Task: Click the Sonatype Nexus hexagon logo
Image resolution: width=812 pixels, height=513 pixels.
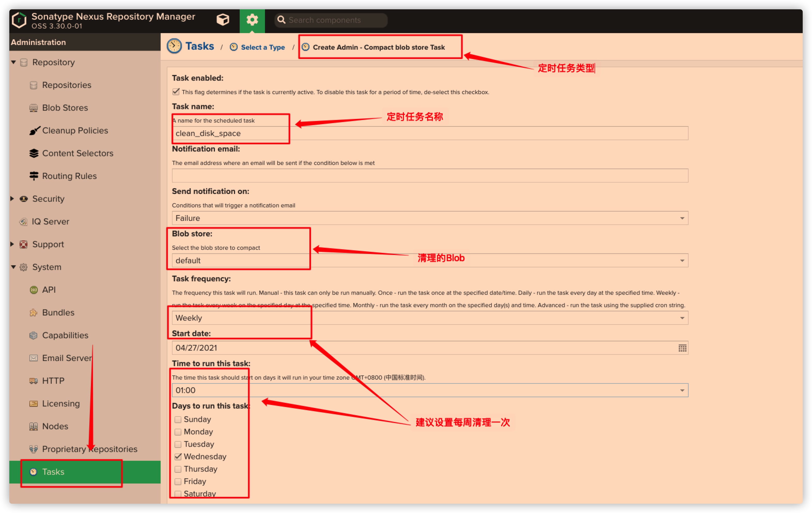Action: click(x=19, y=20)
